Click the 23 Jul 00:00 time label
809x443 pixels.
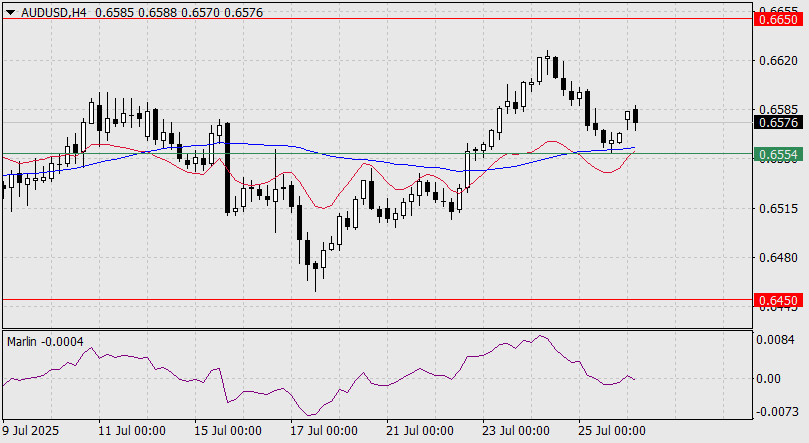[515, 431]
